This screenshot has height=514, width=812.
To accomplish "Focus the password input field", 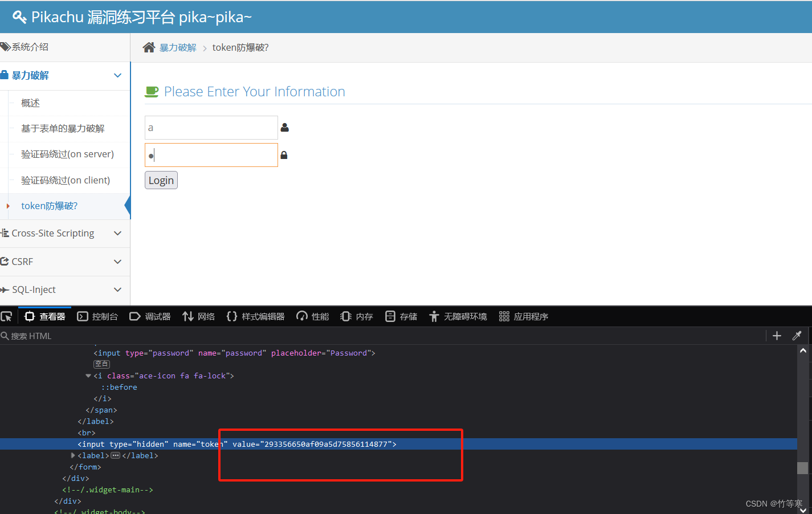I will point(211,155).
